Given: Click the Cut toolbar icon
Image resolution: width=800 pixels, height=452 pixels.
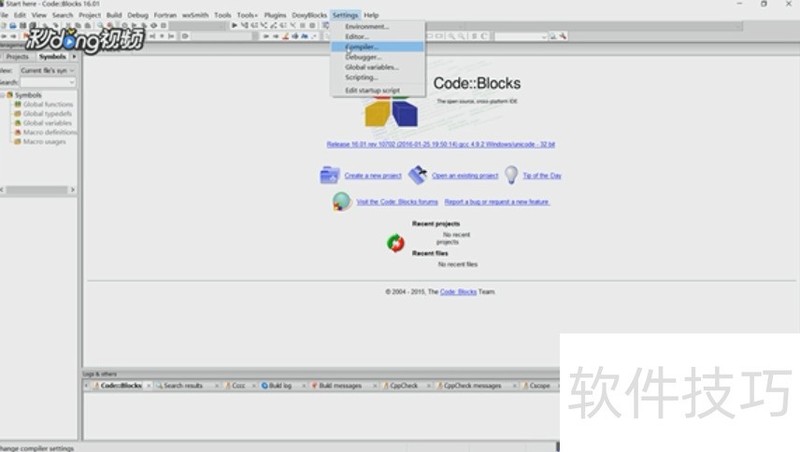Looking at the screenshot, I should (x=68, y=25).
